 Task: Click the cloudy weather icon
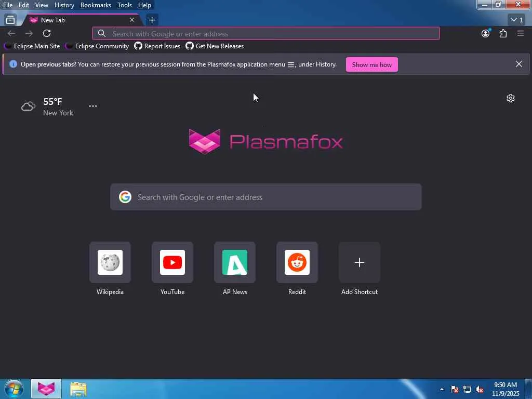28,106
